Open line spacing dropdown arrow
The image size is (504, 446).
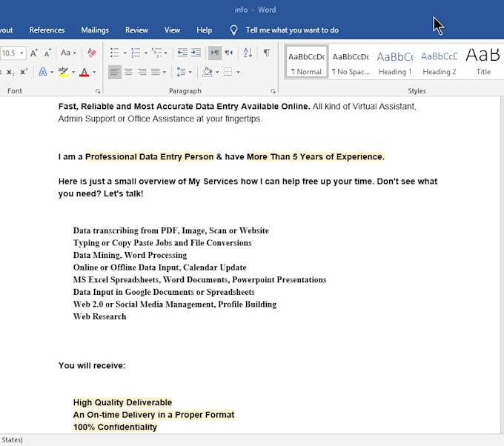(190, 72)
